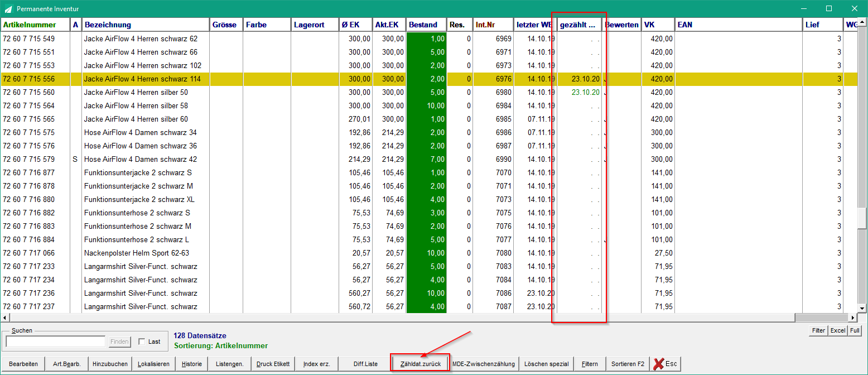Select row Funktionsunterjacke 2 schwarz XL
The width and height of the screenshot is (868, 375).
tap(429, 199)
